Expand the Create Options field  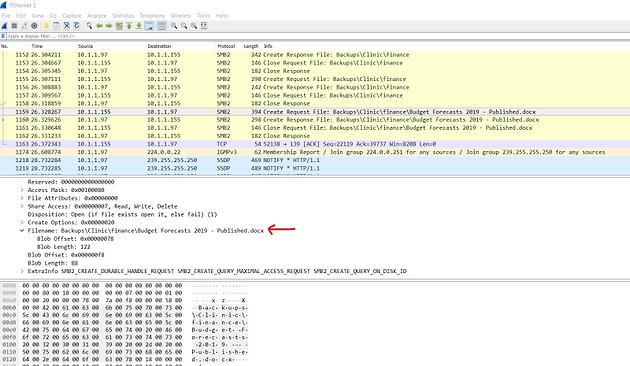[22, 223]
